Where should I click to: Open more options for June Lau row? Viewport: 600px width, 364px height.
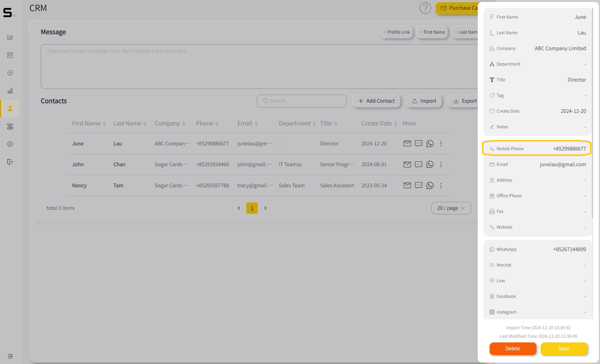(441, 144)
